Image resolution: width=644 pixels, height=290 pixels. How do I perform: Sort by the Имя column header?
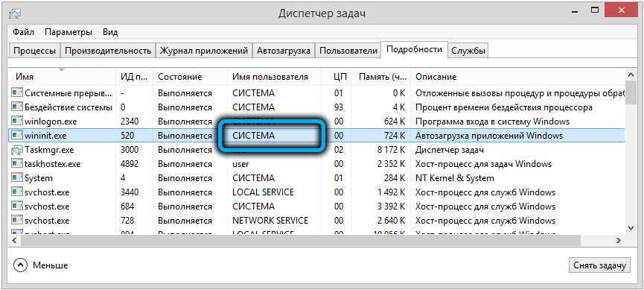tap(63, 77)
